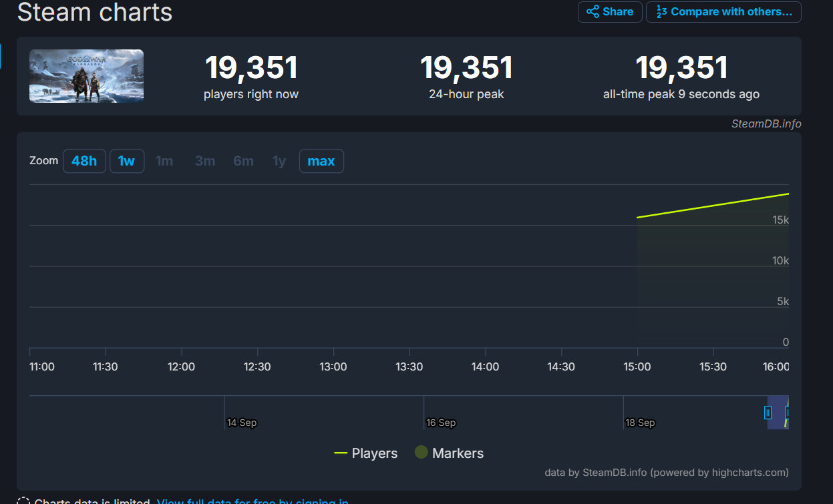Choose the 1m zoom option
The height and width of the screenshot is (504, 833).
point(164,161)
